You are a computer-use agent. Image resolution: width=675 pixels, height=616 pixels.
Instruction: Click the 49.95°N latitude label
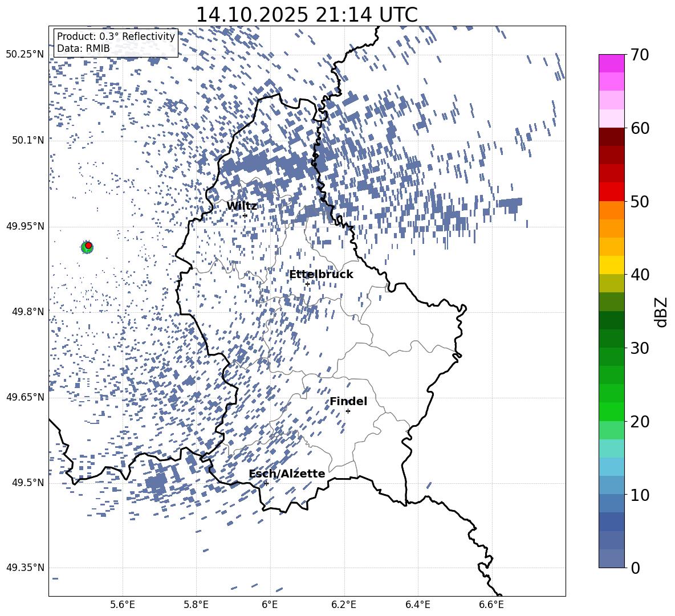pos(25,226)
